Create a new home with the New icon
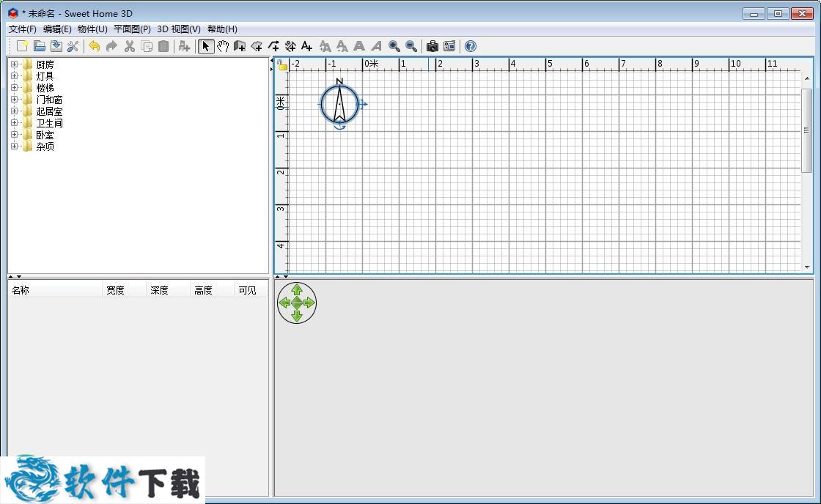Viewport: 821px width, 504px height. pyautogui.click(x=23, y=46)
